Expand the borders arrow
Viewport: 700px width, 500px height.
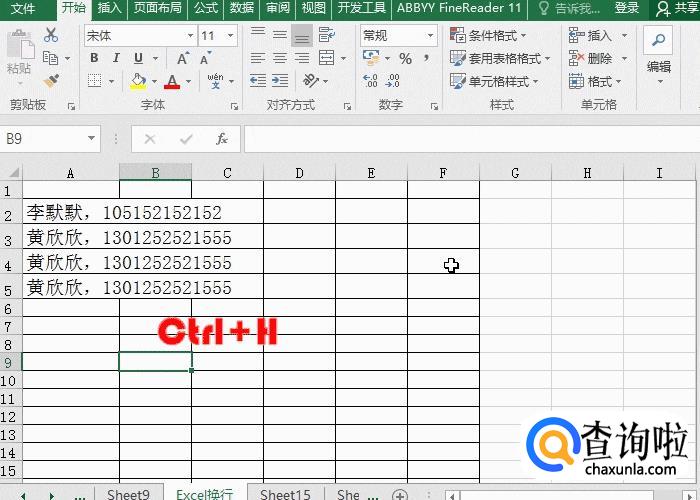tap(111, 81)
